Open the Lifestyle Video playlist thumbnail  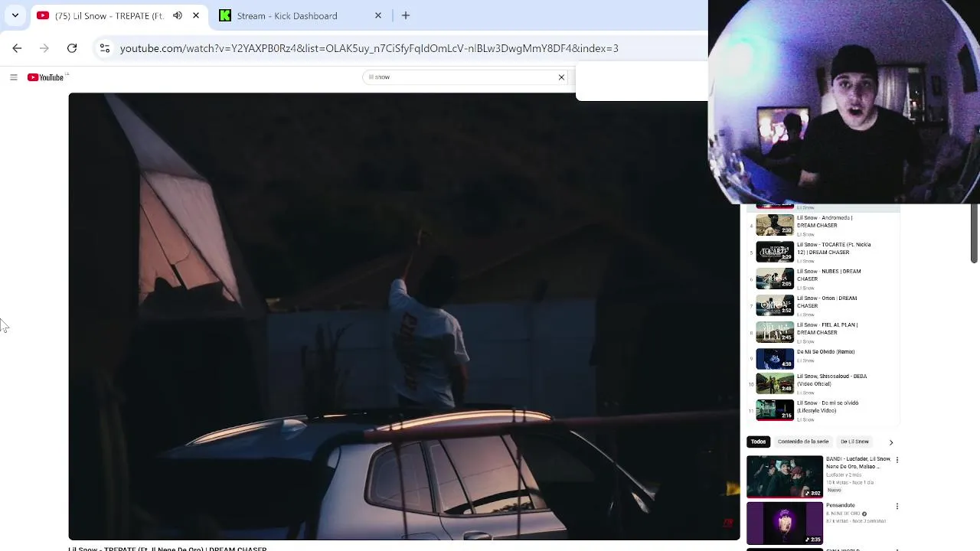pos(775,410)
